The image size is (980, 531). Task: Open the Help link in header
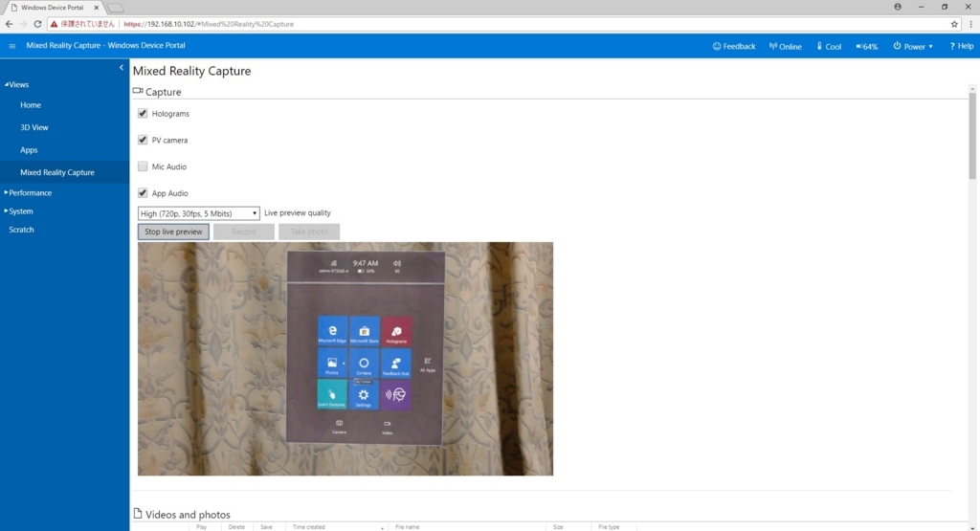(x=961, y=46)
